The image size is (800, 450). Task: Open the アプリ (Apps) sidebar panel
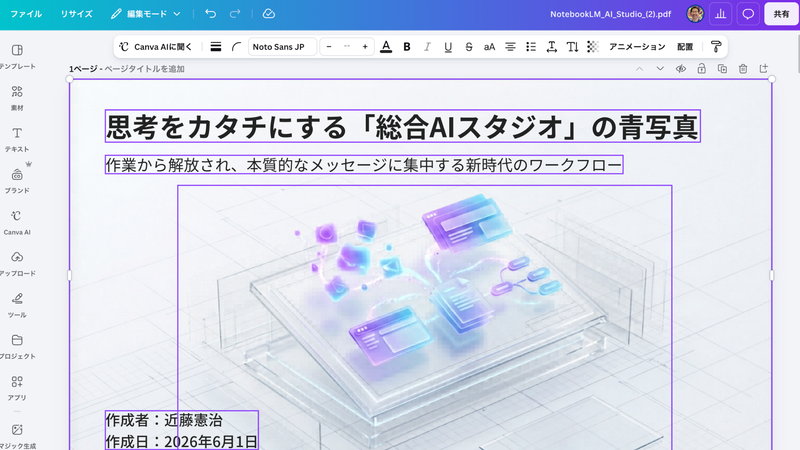point(17,388)
